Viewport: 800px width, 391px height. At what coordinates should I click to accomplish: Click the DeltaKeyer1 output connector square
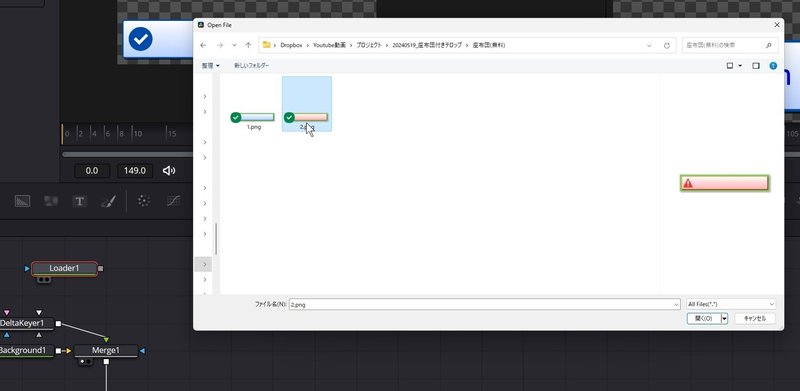click(58, 324)
